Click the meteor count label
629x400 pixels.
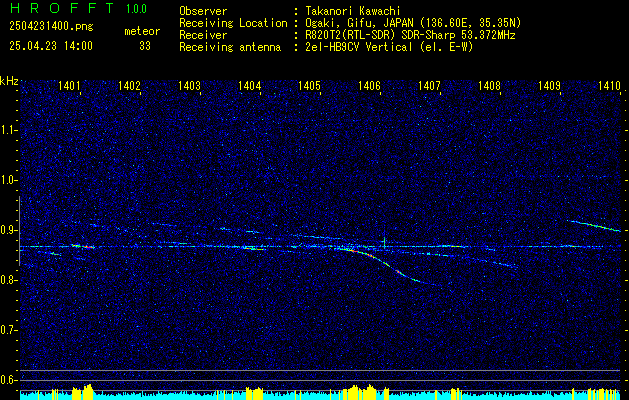tap(142, 31)
